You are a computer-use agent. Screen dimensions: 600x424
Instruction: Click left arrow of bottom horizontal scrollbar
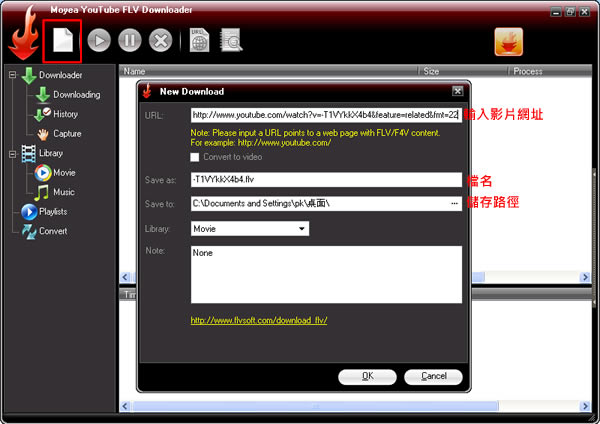(125, 406)
